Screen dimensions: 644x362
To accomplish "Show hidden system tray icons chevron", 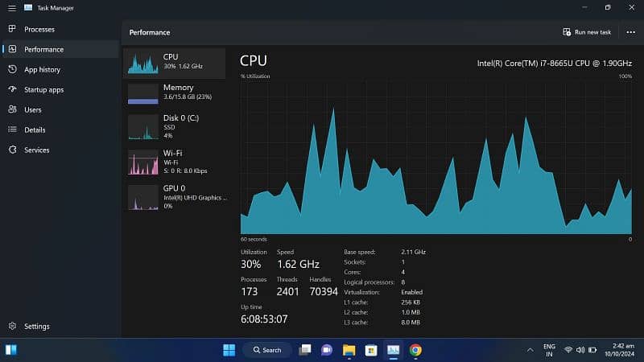I will click(530, 350).
